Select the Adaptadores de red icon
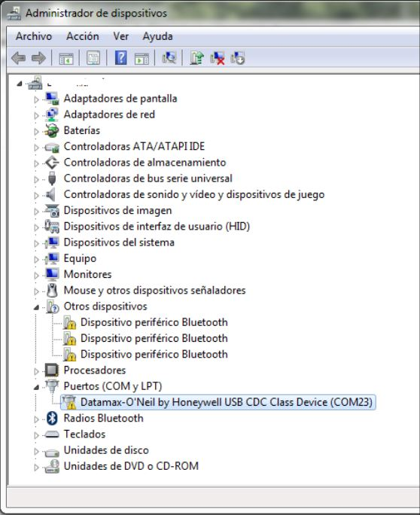 tap(52, 114)
